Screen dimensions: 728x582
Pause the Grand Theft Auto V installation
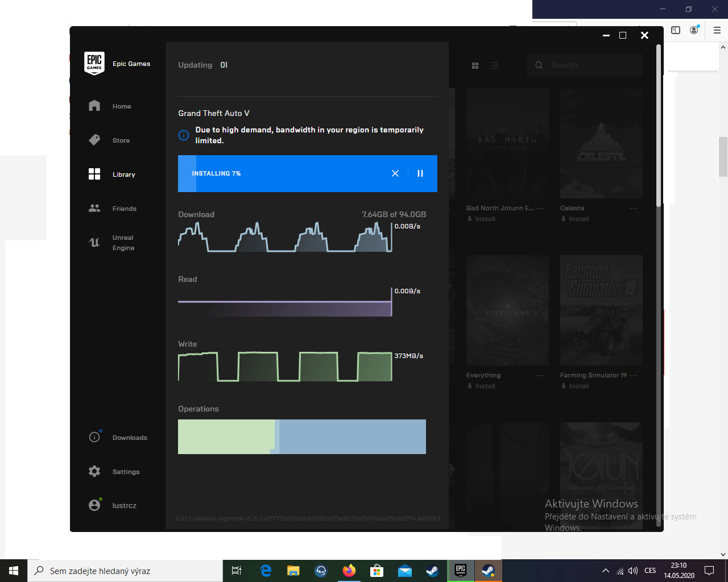click(420, 173)
